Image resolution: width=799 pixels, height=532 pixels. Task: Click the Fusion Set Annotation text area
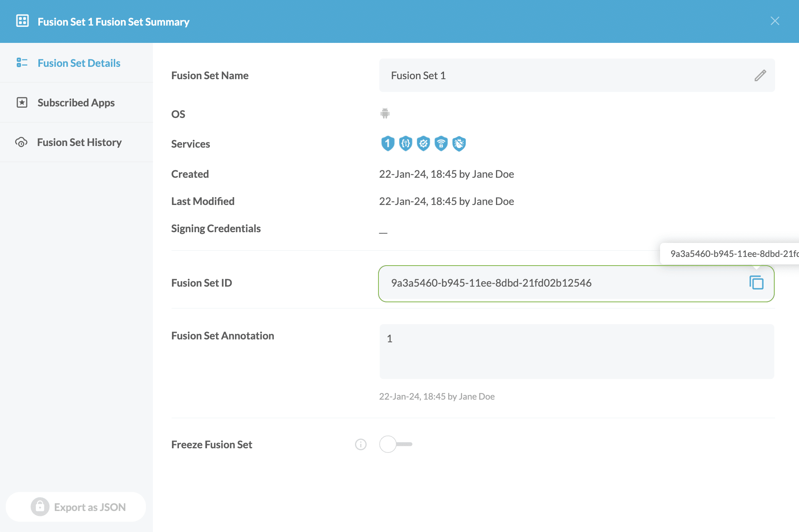[x=576, y=351]
